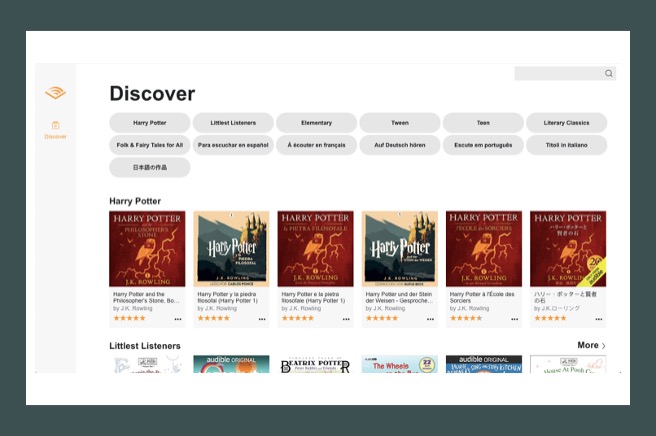Open options menu for Philosopher's Stone audiobook
Image resolution: width=656 pixels, height=436 pixels.
click(x=178, y=319)
